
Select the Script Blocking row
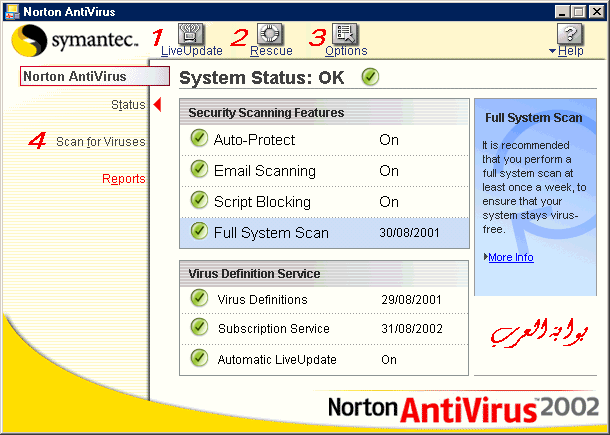[324, 202]
